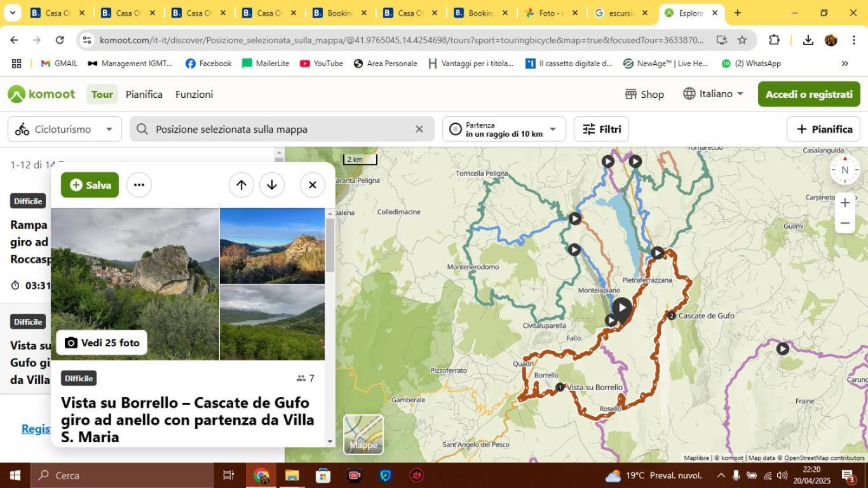Save the tour with Salva button
The image size is (868, 488).
pos(90,185)
